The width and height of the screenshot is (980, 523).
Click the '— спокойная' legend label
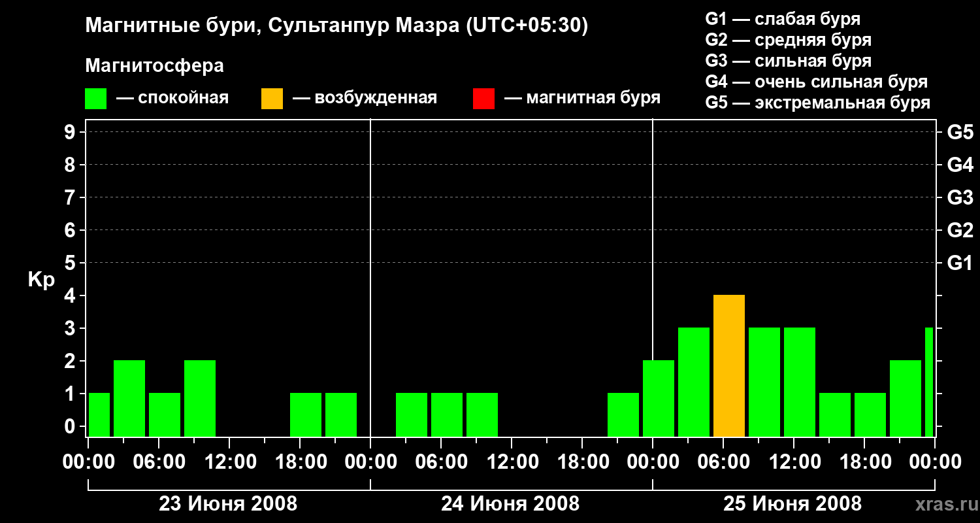click(x=172, y=99)
